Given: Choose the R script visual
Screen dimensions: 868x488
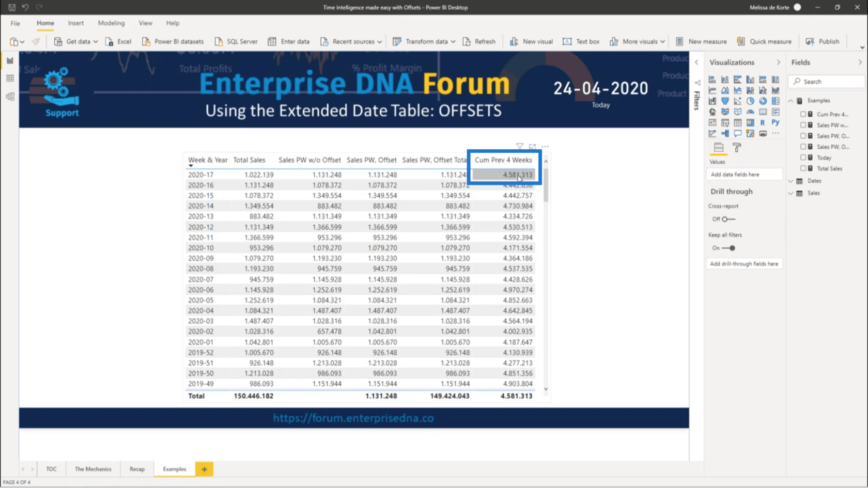Looking at the screenshot, I should pos(763,123).
